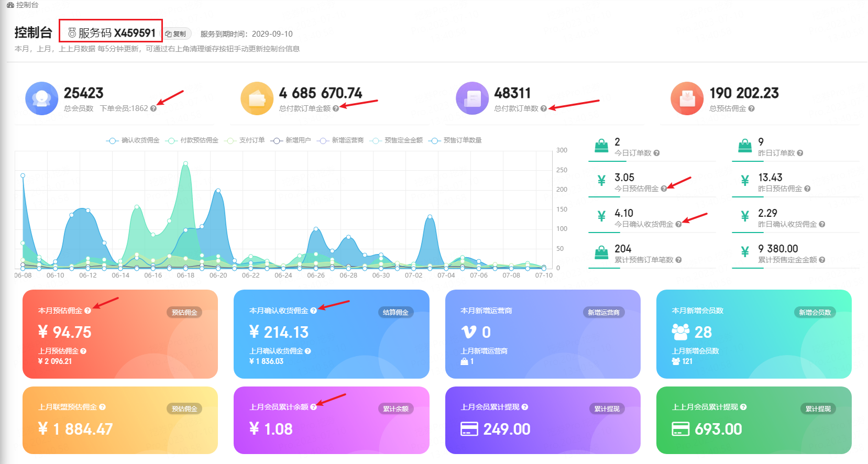The height and width of the screenshot is (464, 868).
Task: Open help icon beside 累计预售订单笔数
Action: [678, 260]
